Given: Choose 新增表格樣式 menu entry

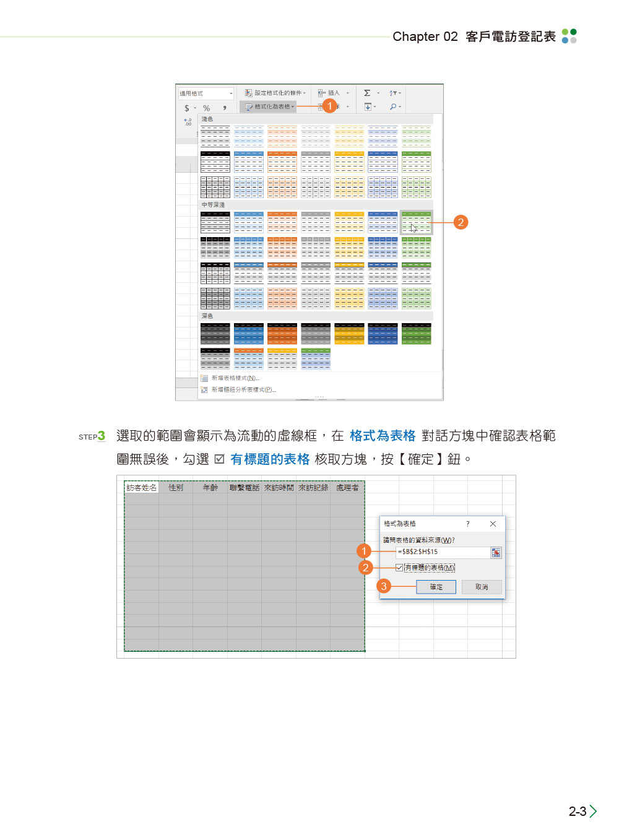Looking at the screenshot, I should [x=235, y=378].
